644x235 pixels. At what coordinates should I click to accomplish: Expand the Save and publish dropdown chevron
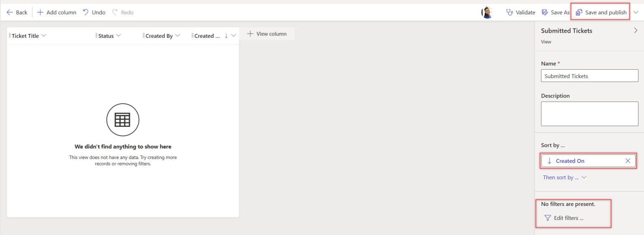coord(636,12)
